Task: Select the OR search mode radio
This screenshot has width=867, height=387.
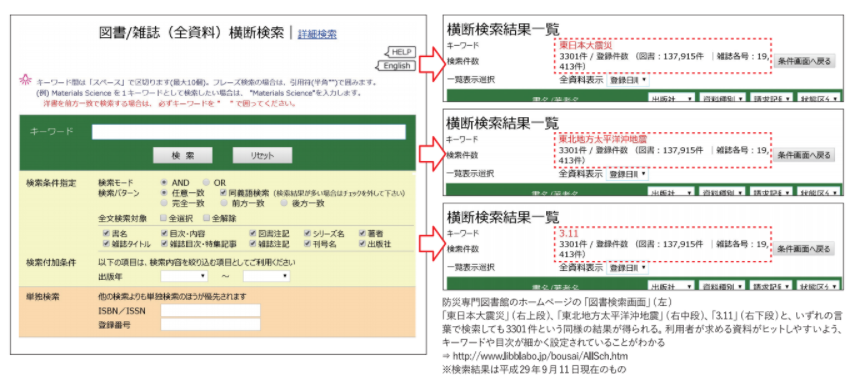Action: 206,182
